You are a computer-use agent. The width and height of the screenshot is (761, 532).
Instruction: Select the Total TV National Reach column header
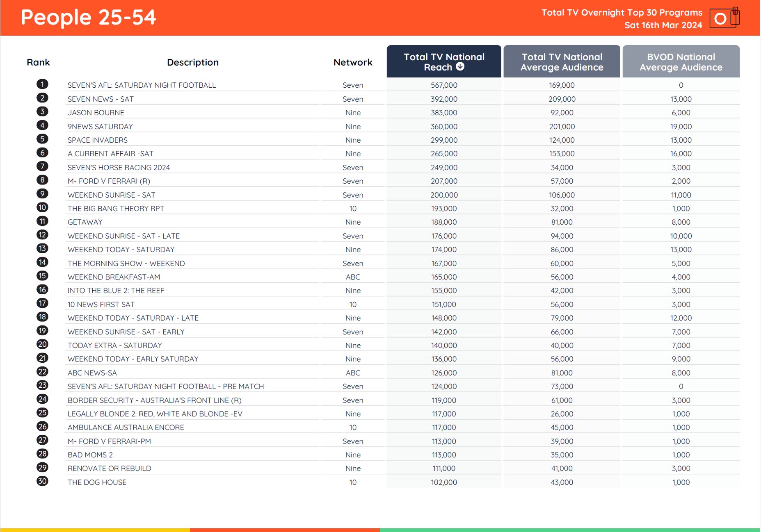443,61
